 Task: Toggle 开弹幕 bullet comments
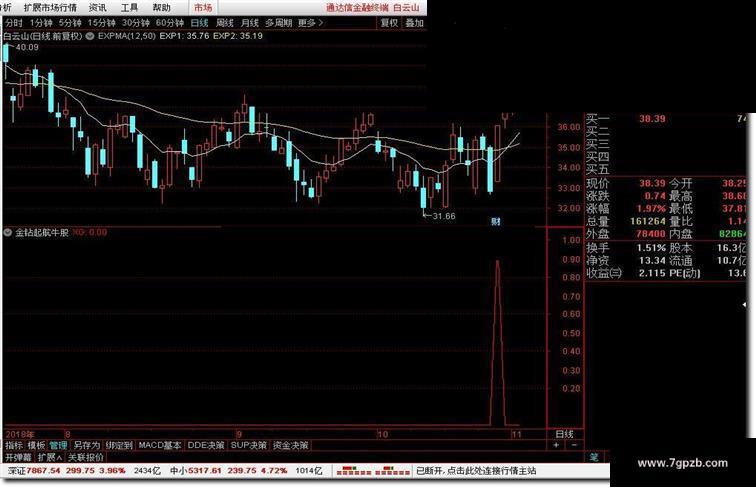coord(18,457)
